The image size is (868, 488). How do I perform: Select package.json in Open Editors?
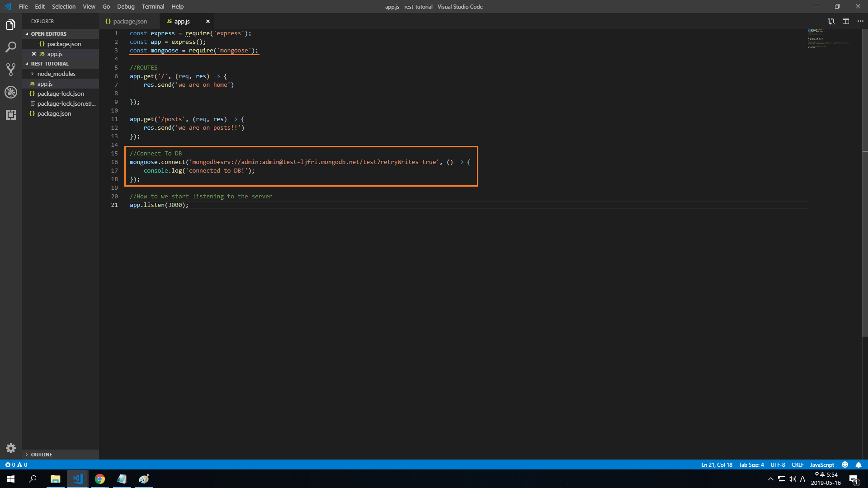61,44
